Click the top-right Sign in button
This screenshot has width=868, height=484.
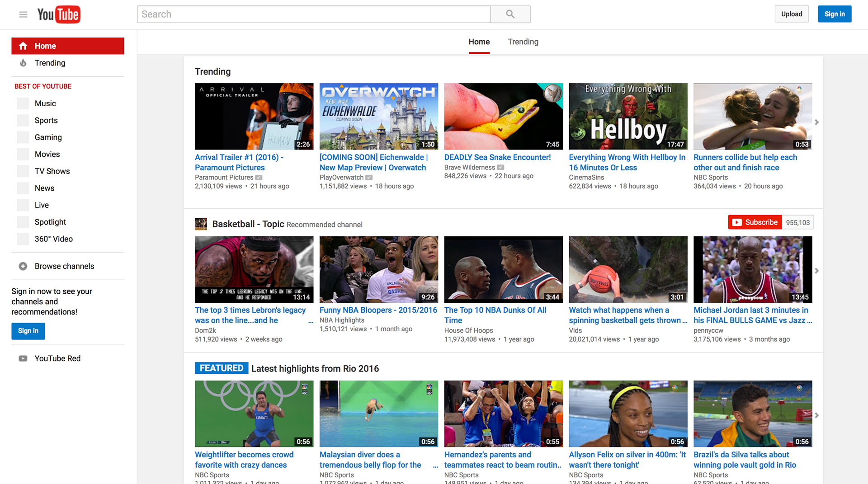tap(835, 14)
